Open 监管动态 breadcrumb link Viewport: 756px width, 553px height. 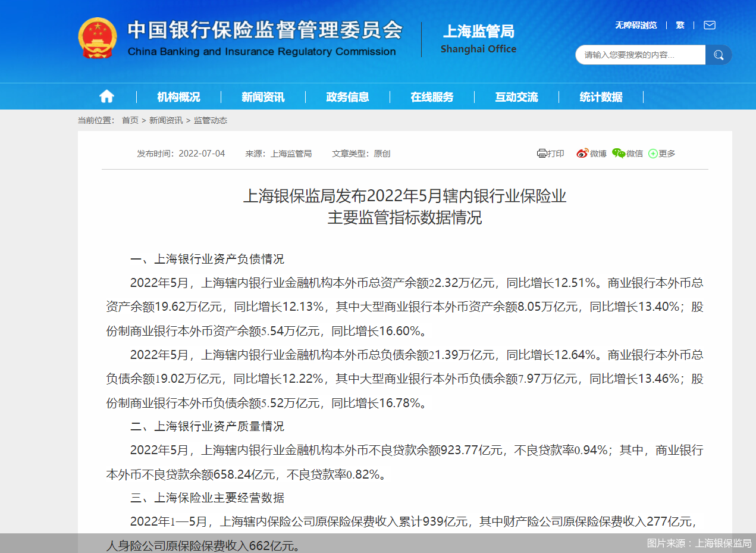coord(212,120)
